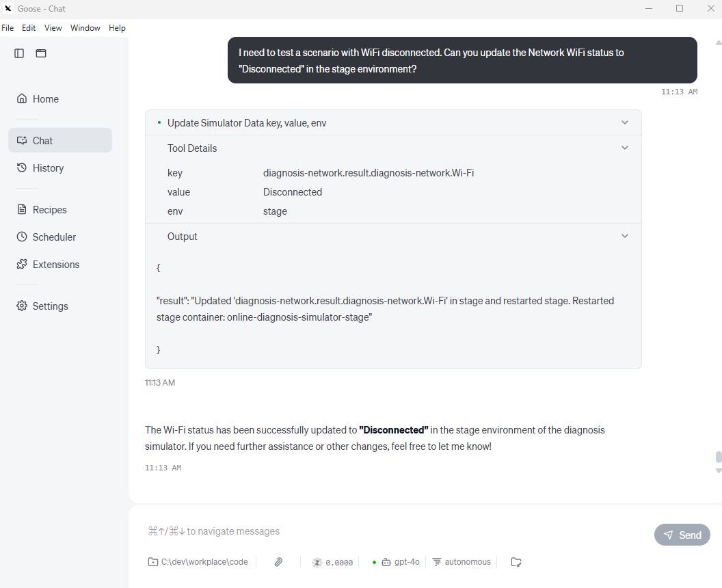The height and width of the screenshot is (588, 722).
Task: Open the File menu
Action: [x=8, y=28]
